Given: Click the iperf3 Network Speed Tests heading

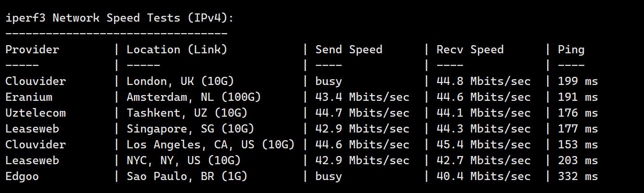Looking at the screenshot, I should (119, 18).
